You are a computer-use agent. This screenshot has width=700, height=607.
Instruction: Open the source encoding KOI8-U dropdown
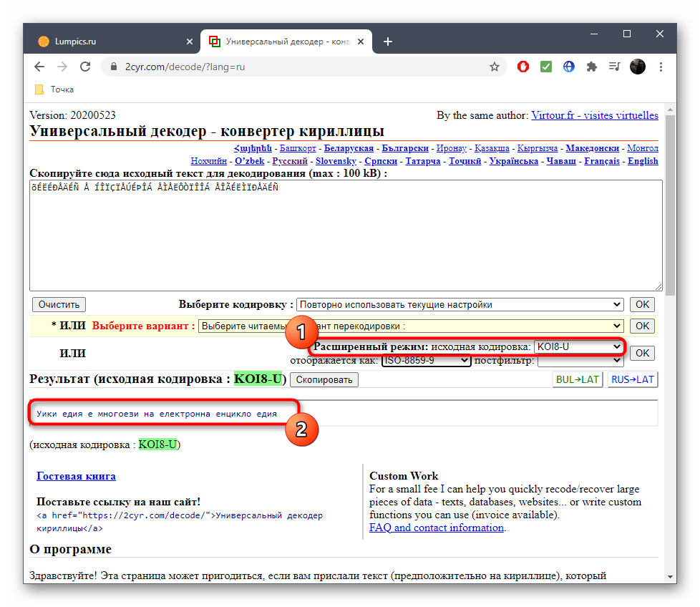tap(578, 347)
